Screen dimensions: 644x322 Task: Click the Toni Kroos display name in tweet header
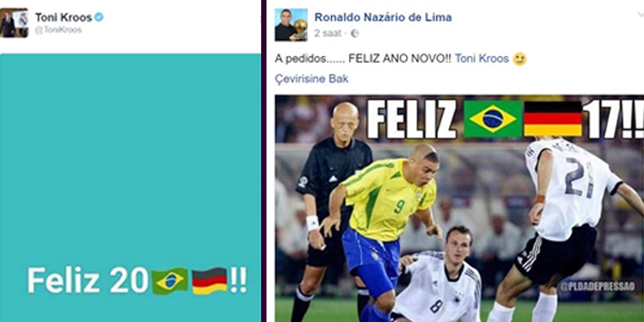pyautogui.click(x=63, y=17)
